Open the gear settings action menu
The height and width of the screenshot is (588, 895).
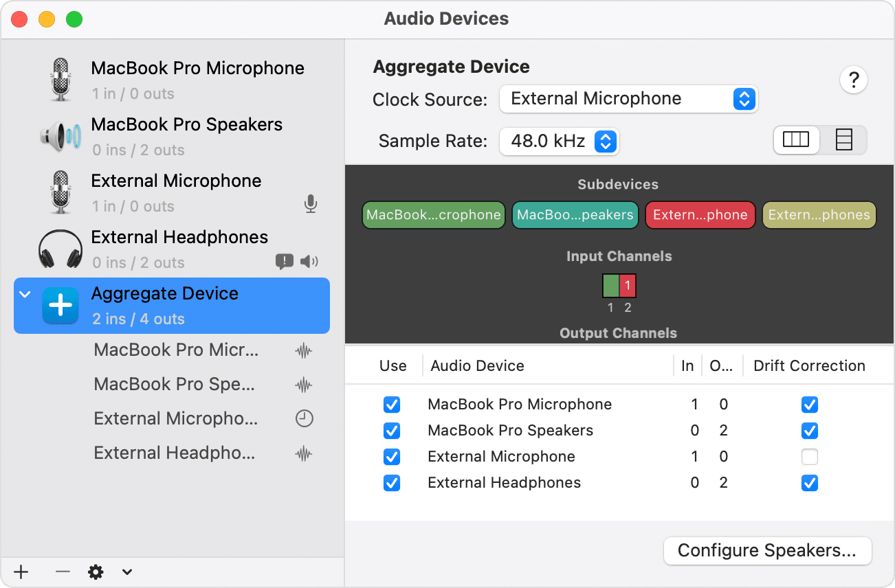click(96, 572)
